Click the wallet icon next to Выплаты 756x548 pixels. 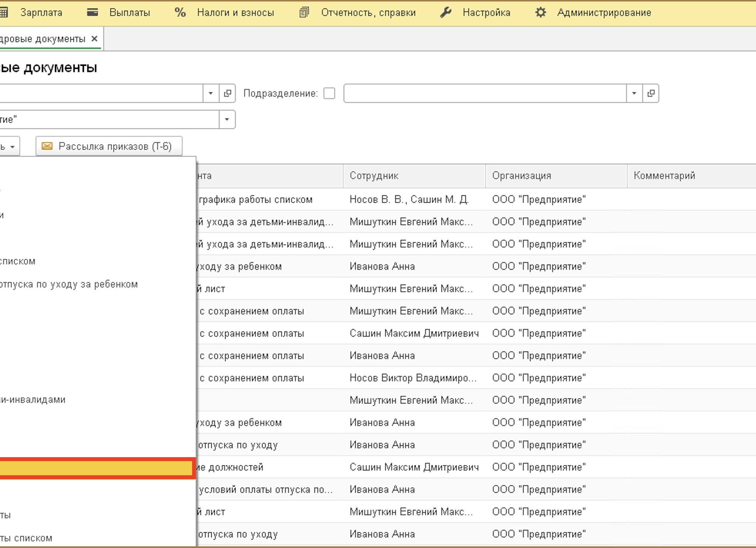[92, 12]
